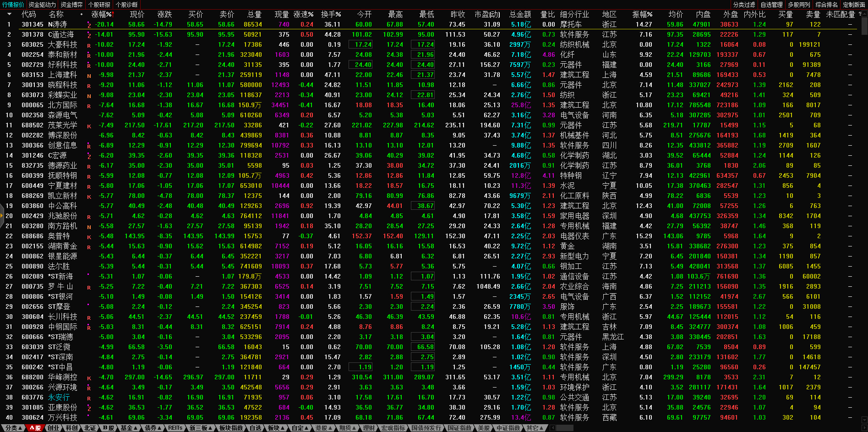
Task: Open the column menu triangle beside 代码
Action: point(9,14)
